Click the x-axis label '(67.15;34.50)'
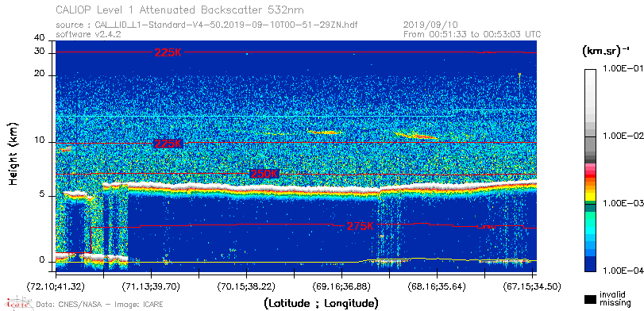Image resolution: width=644 pixels, height=311 pixels. coord(532,286)
